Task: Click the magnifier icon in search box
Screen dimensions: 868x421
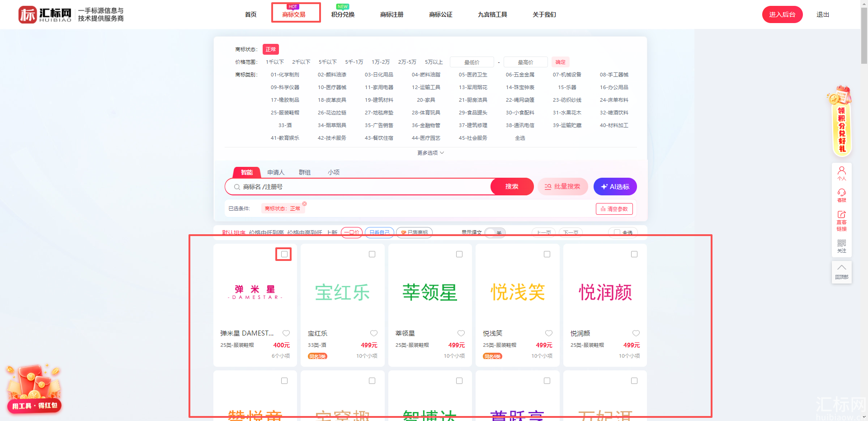Action: (x=237, y=187)
